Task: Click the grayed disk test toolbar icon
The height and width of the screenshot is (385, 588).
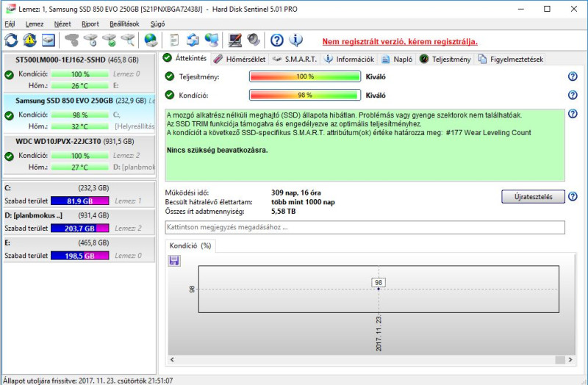Action: click(x=71, y=40)
